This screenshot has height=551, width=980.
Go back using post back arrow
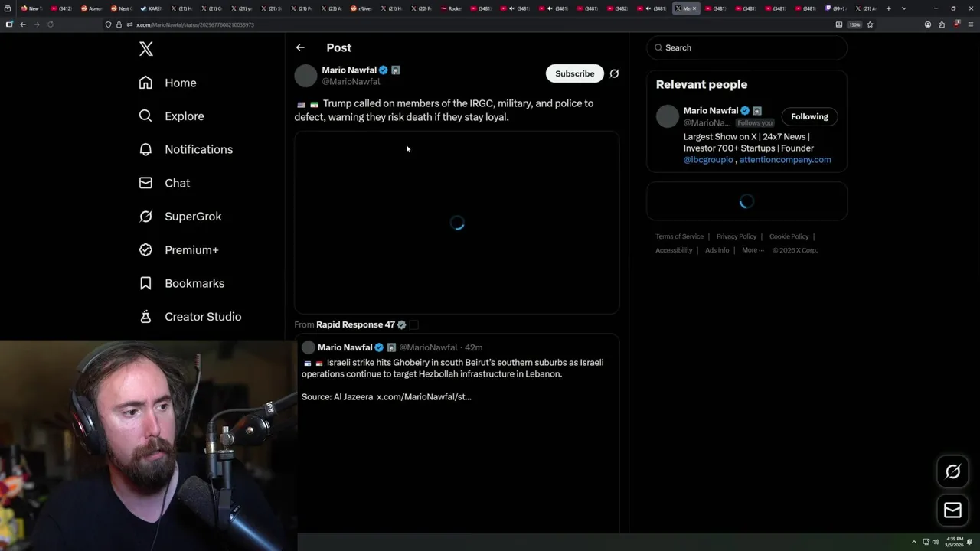click(300, 47)
